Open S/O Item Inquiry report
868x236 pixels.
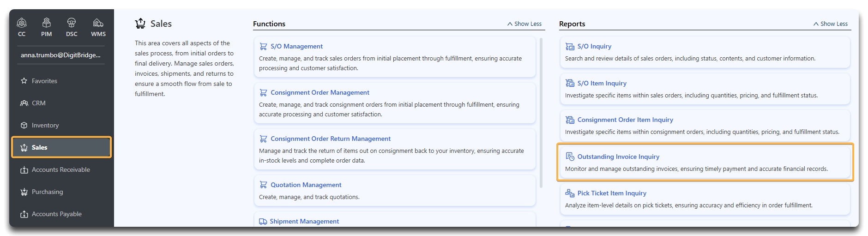point(602,83)
